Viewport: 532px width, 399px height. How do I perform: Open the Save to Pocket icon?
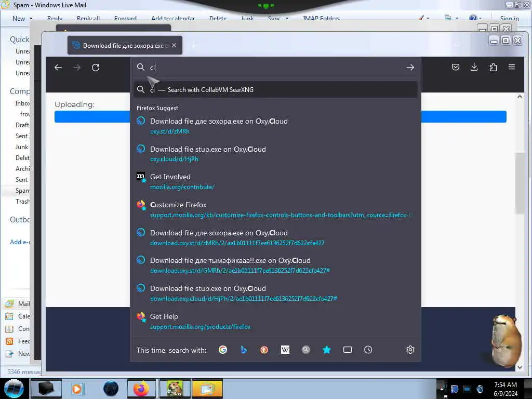[x=456, y=67]
